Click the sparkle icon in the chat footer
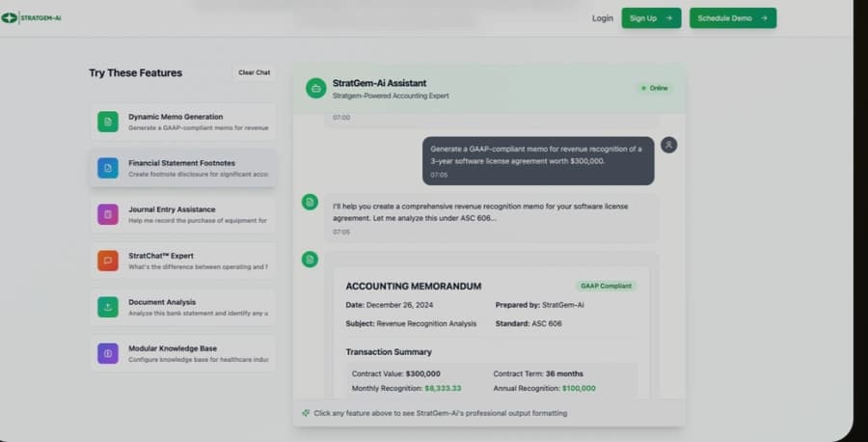Image resolution: width=868 pixels, height=442 pixels. pos(306,413)
